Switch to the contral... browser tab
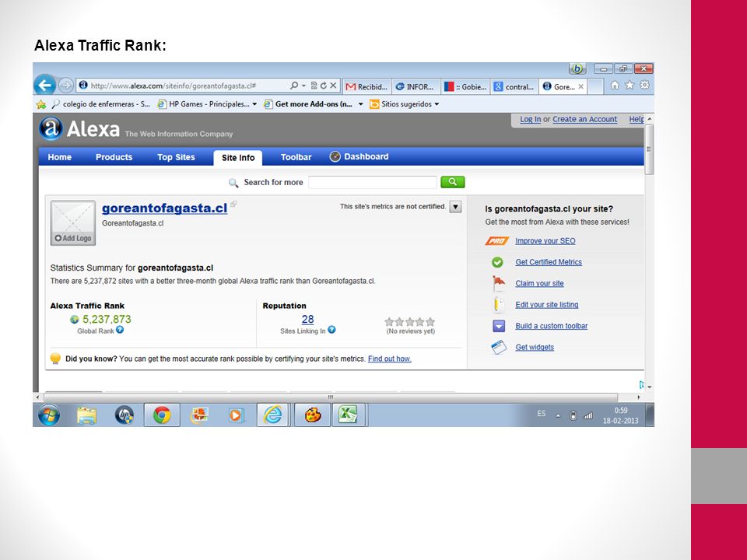The height and width of the screenshot is (560, 747). 514,86
